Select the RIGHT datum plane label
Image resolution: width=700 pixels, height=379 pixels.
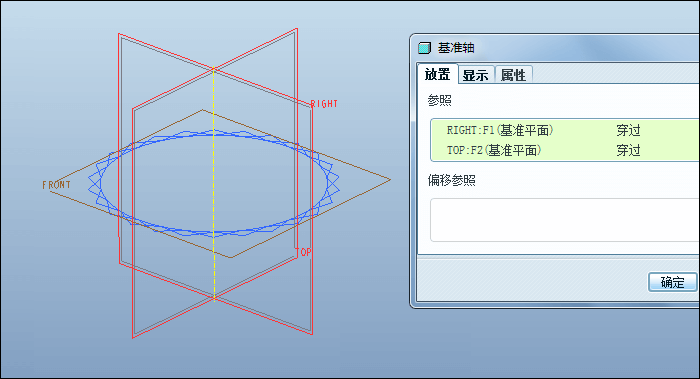pyautogui.click(x=324, y=104)
